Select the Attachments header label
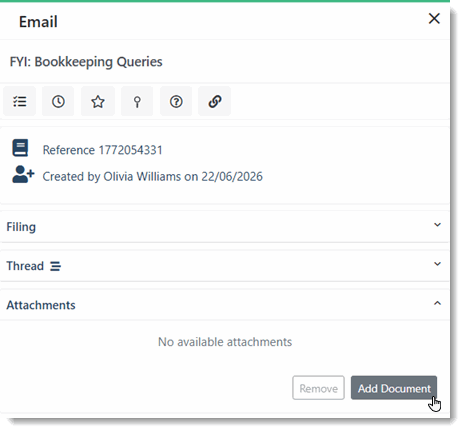 [41, 305]
